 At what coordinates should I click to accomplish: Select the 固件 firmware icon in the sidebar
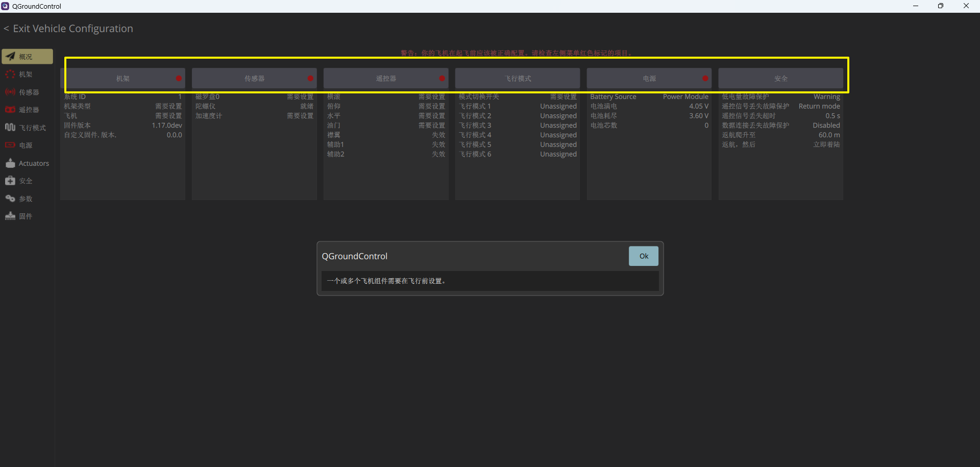pos(10,216)
